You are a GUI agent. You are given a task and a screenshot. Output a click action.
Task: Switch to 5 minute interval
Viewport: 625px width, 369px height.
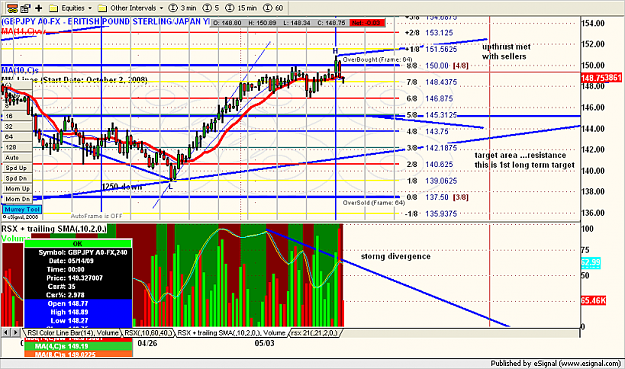point(211,8)
